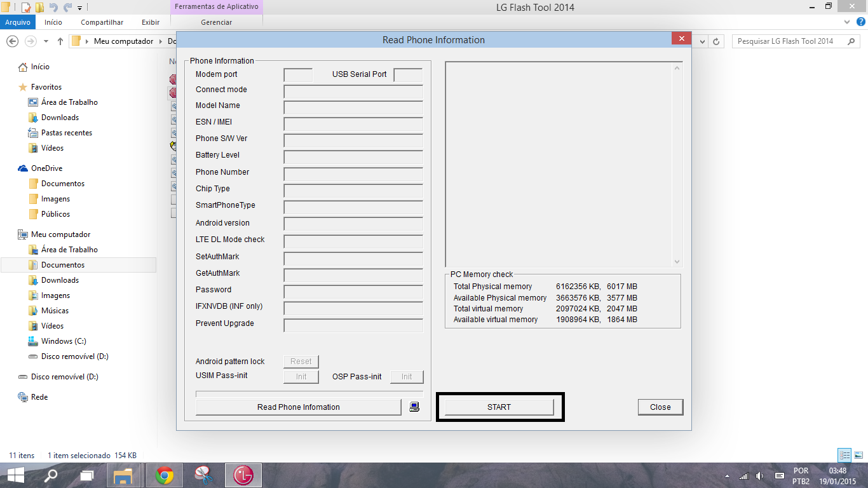The width and height of the screenshot is (868, 488).
Task: Click Reset for Android pattern lock
Action: pyautogui.click(x=301, y=361)
